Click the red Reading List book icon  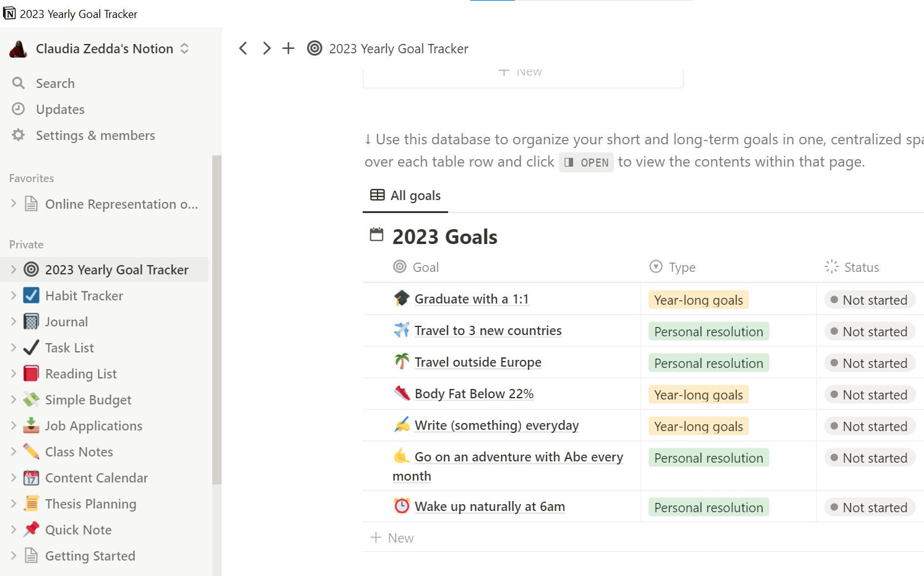pos(31,373)
